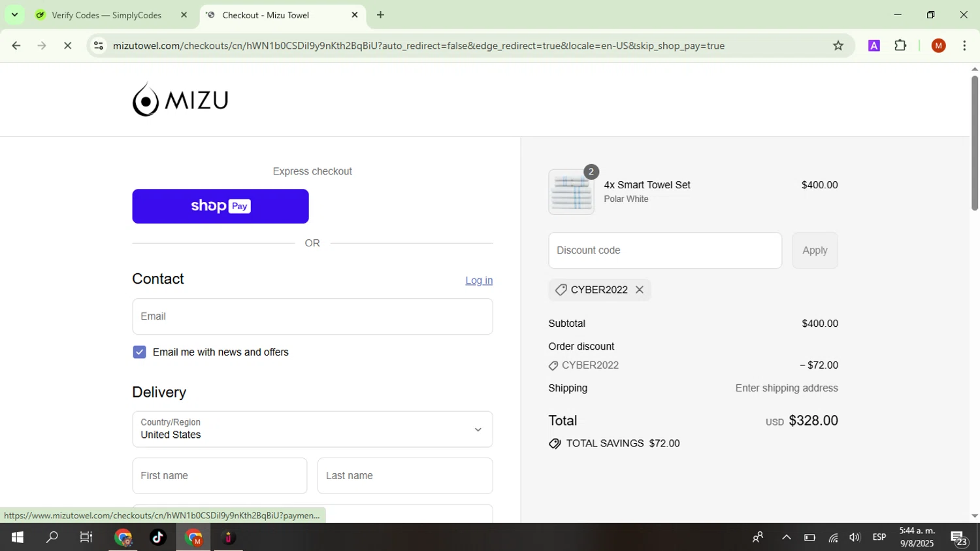Click the MIZU logo
Image resolution: width=980 pixels, height=551 pixels.
pyautogui.click(x=180, y=99)
